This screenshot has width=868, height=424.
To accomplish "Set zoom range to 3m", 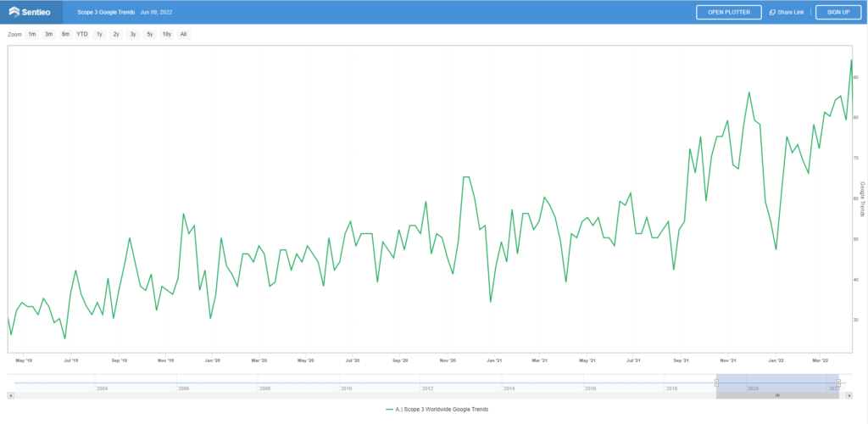I will point(48,34).
